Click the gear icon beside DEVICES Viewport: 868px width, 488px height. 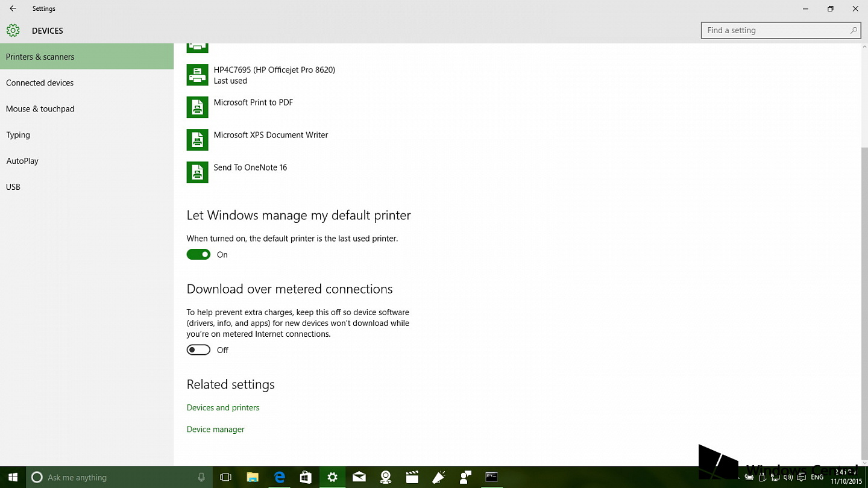(x=13, y=30)
